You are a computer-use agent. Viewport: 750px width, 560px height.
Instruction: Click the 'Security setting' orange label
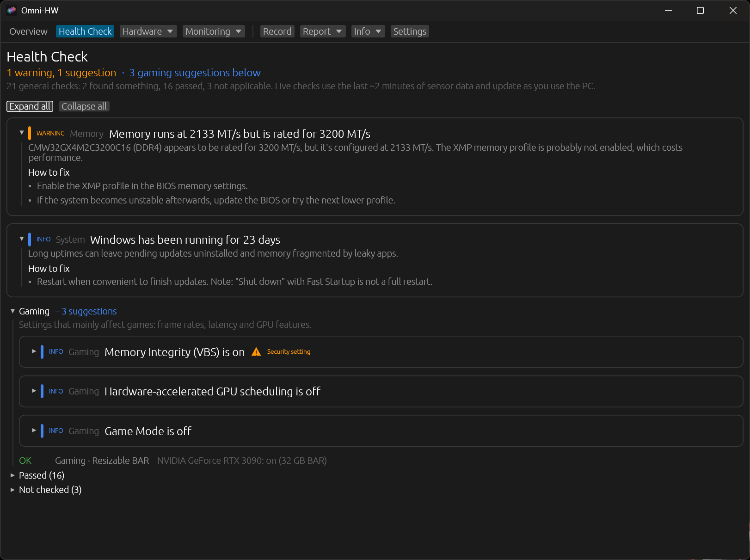coord(289,352)
